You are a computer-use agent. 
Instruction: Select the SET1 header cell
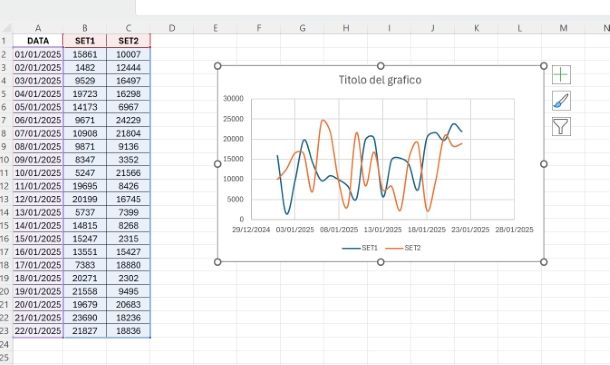pos(85,41)
